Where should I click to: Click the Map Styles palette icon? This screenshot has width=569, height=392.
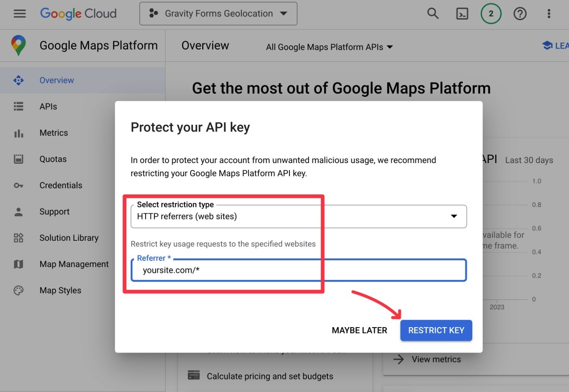tap(18, 290)
